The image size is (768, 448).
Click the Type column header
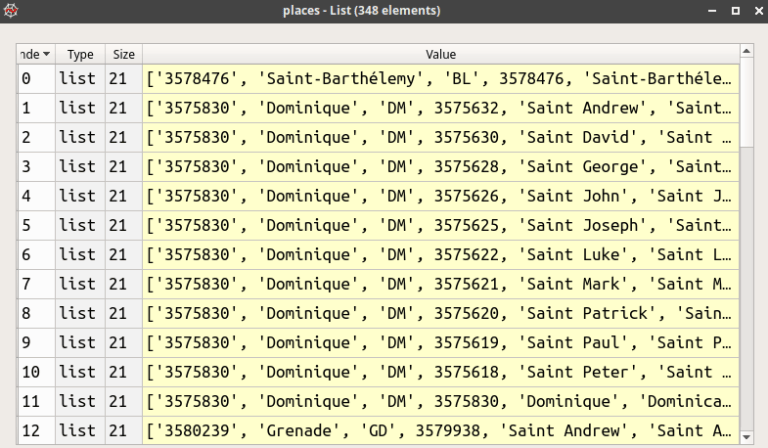(80, 54)
